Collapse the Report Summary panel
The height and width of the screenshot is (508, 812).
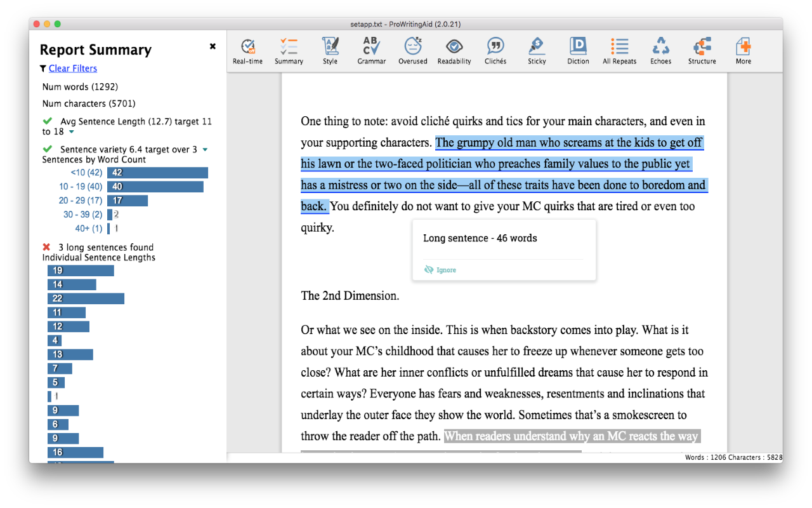tap(213, 46)
